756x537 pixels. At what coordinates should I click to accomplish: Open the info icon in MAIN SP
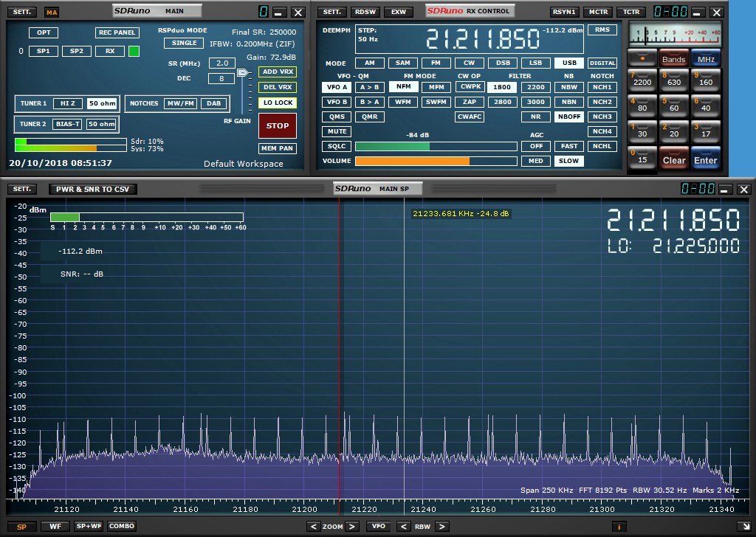tap(619, 527)
